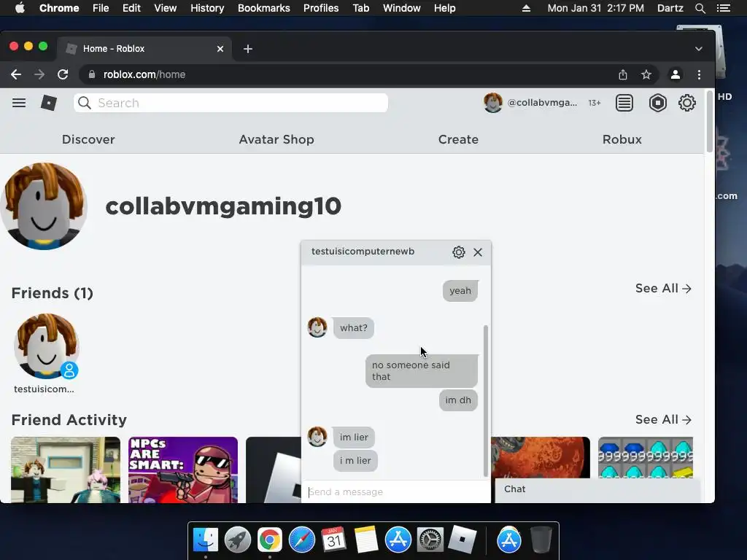
Task: Open the Trash in the Dock
Action: (x=541, y=540)
